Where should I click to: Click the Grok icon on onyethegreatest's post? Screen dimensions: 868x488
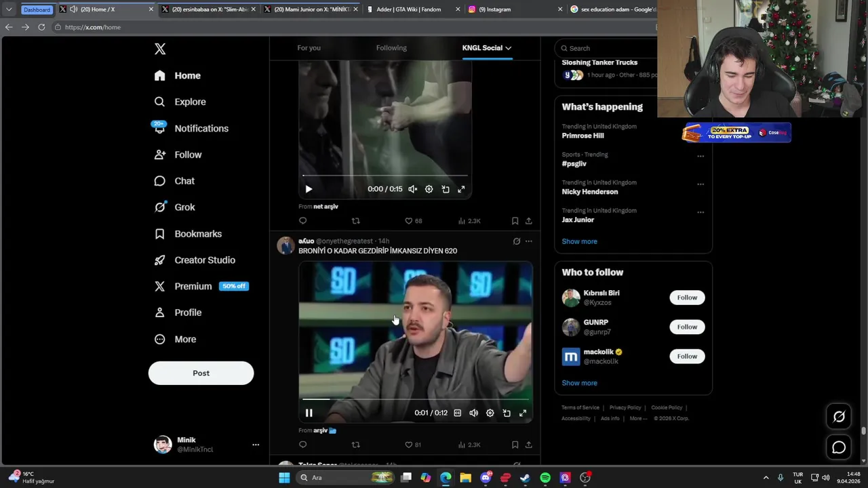pos(516,241)
